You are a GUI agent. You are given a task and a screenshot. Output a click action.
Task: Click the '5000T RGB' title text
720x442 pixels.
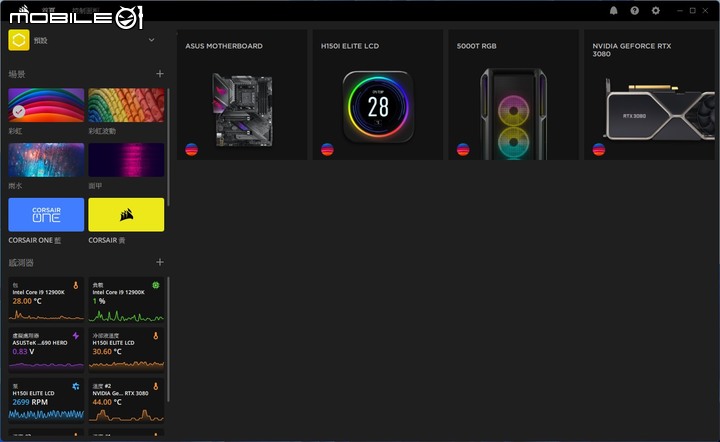click(x=477, y=46)
